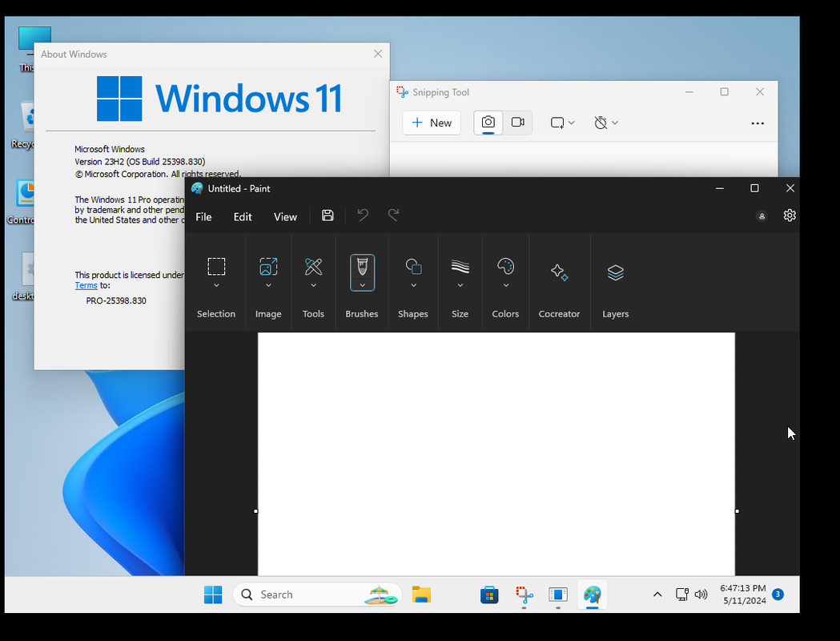
Task: Open the delay timer dropdown in Snipping Tool
Action: click(606, 123)
